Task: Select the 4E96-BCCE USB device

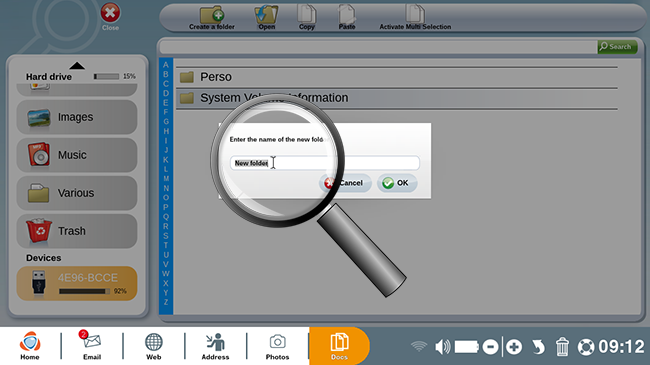Action: [x=77, y=283]
